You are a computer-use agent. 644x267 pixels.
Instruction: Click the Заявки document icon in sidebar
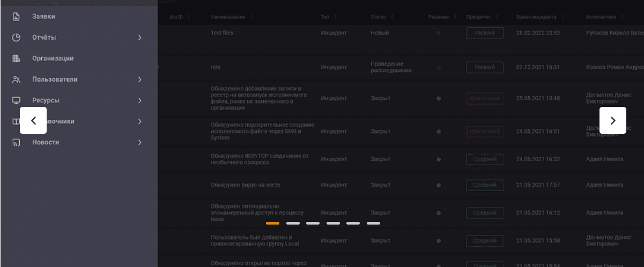[x=16, y=17]
